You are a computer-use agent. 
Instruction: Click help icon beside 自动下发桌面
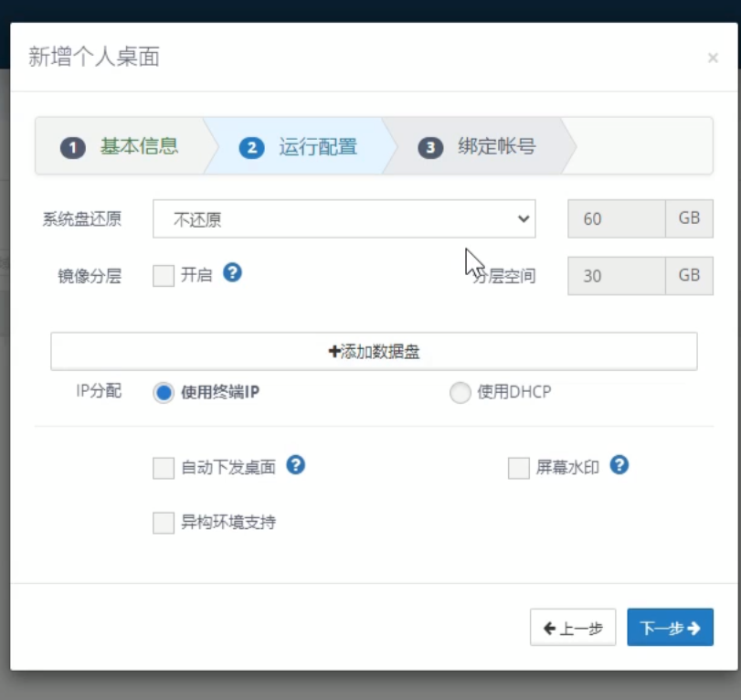tap(295, 465)
